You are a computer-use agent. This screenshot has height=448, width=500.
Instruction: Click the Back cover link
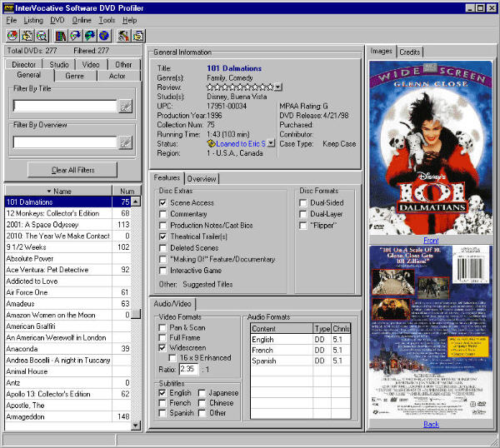(x=431, y=424)
